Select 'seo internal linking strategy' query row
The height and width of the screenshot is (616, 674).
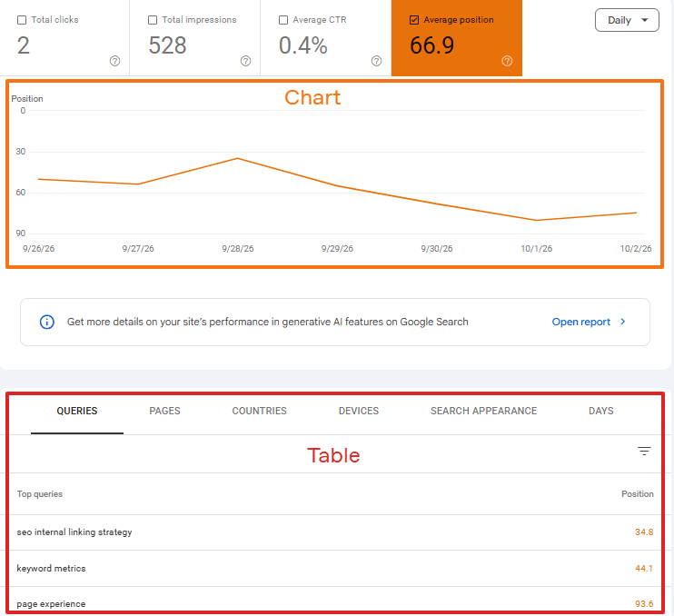pyautogui.click(x=335, y=532)
